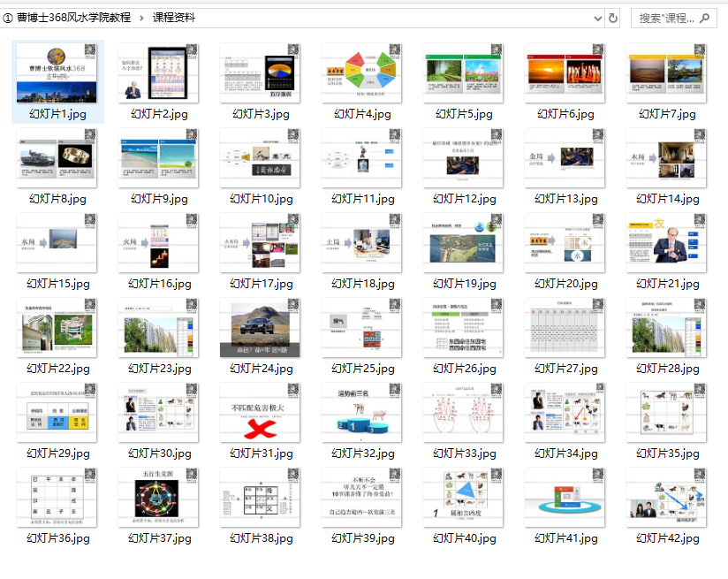Image resolution: width=728 pixels, height=579 pixels.
Task: Select the 幻灯片35.jpg thumbnail
Action: coord(667,413)
